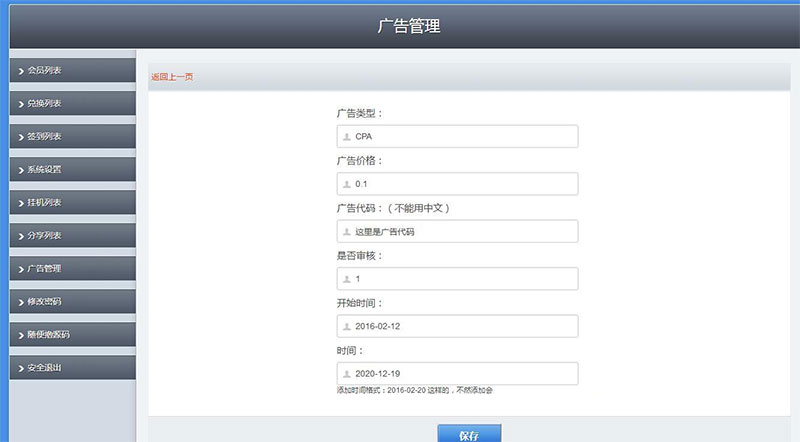Select the 是否审核 input showing 1
This screenshot has width=800, height=442.
460,279
